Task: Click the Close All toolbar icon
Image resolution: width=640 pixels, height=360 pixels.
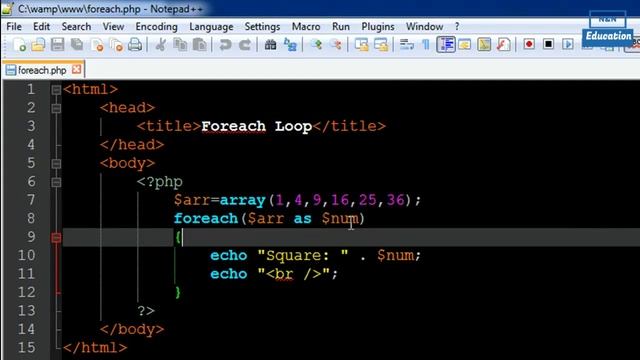Action: (116, 44)
